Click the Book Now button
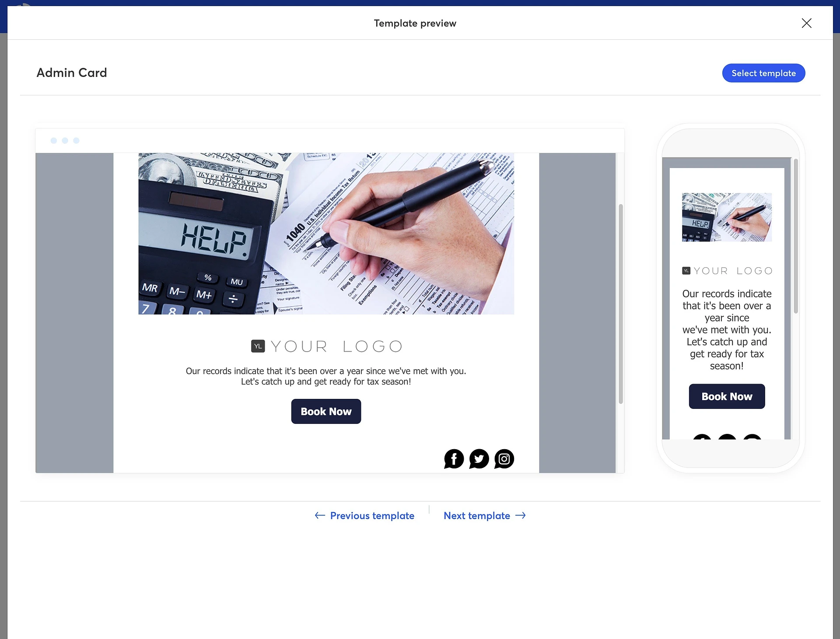Image resolution: width=840 pixels, height=639 pixels. tap(325, 411)
